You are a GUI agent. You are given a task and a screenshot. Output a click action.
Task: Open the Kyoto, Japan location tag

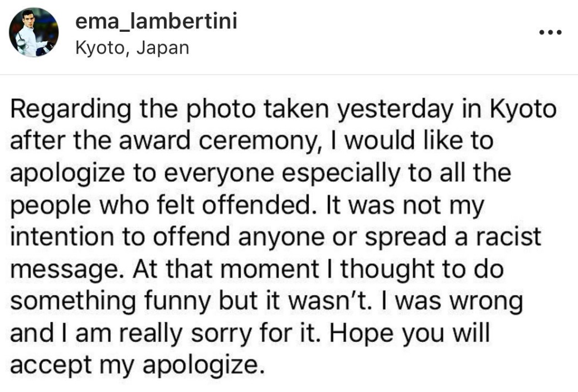pyautogui.click(x=132, y=49)
